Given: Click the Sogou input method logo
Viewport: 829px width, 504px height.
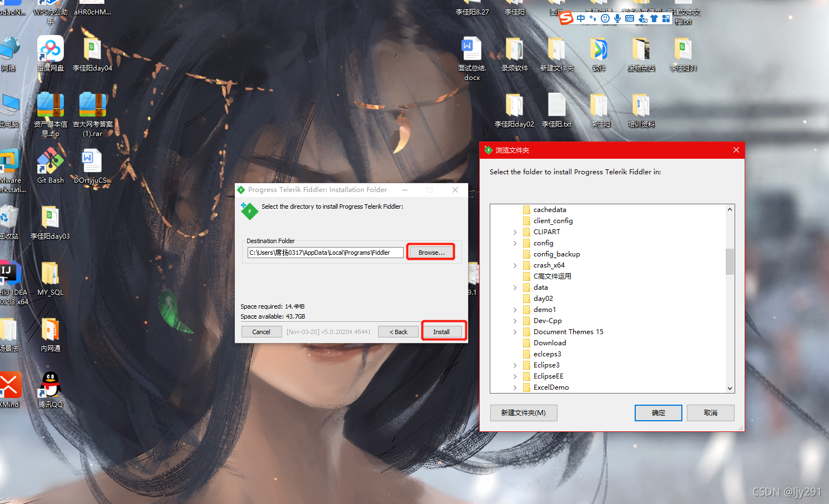Looking at the screenshot, I should point(566,18).
